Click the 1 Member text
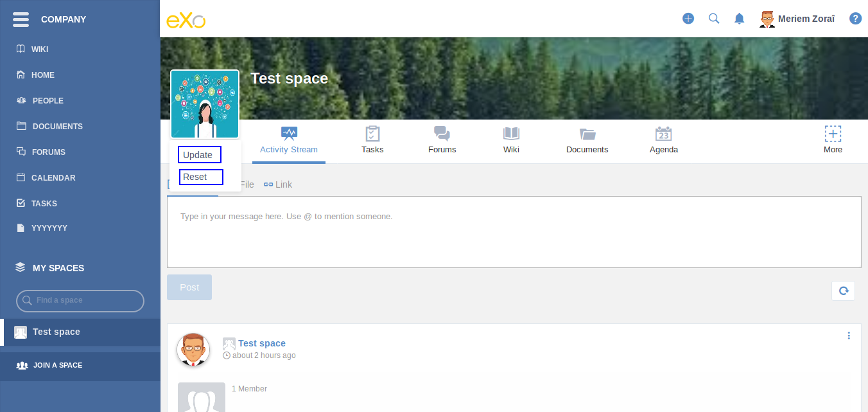Image resolution: width=868 pixels, height=412 pixels. (x=250, y=389)
